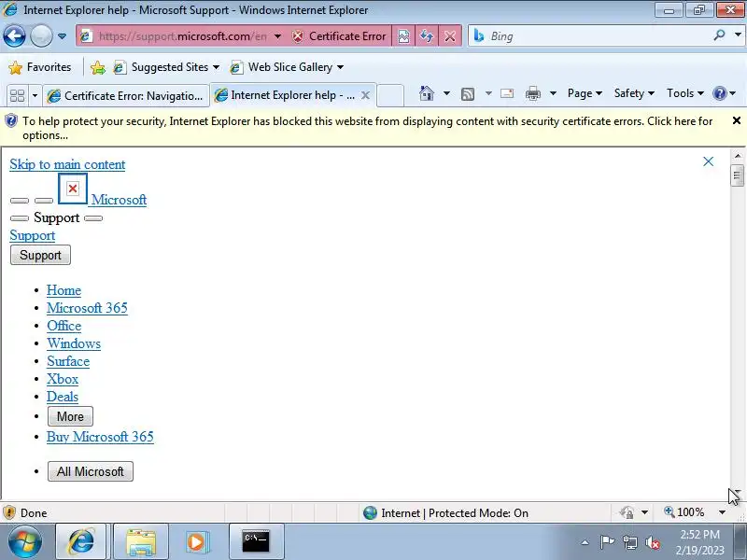Image resolution: width=747 pixels, height=560 pixels.
Task: Open a new blank tab
Action: pyautogui.click(x=390, y=95)
